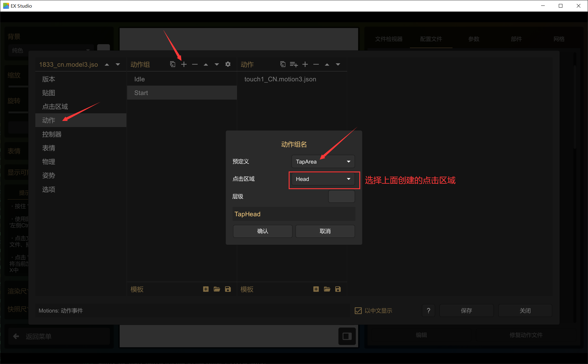Image resolution: width=588 pixels, height=364 pixels.
Task: Click the TapHead name field
Action: coord(294,214)
